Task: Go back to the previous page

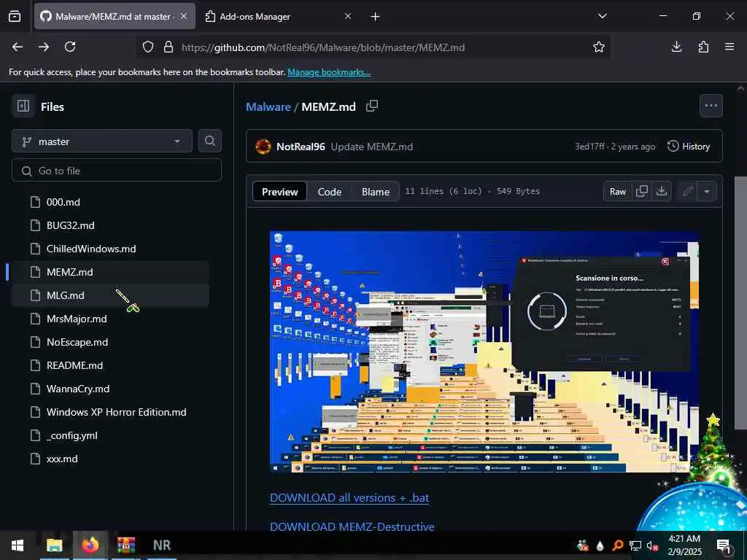Action: (x=18, y=47)
